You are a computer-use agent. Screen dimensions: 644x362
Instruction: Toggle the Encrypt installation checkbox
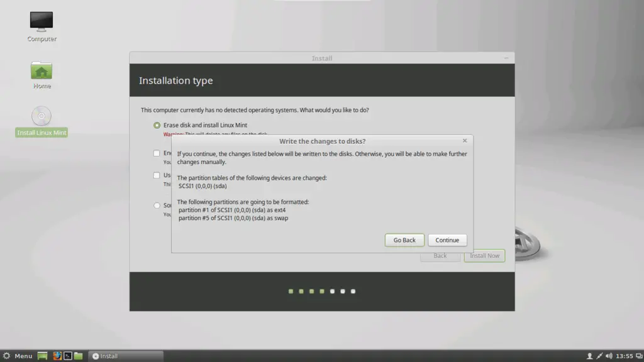click(157, 153)
